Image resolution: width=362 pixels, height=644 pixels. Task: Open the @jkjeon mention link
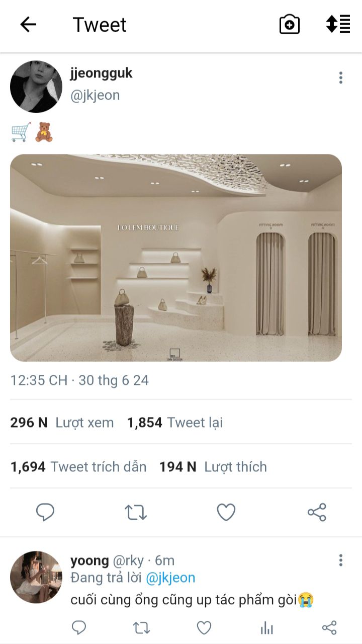[170, 578]
